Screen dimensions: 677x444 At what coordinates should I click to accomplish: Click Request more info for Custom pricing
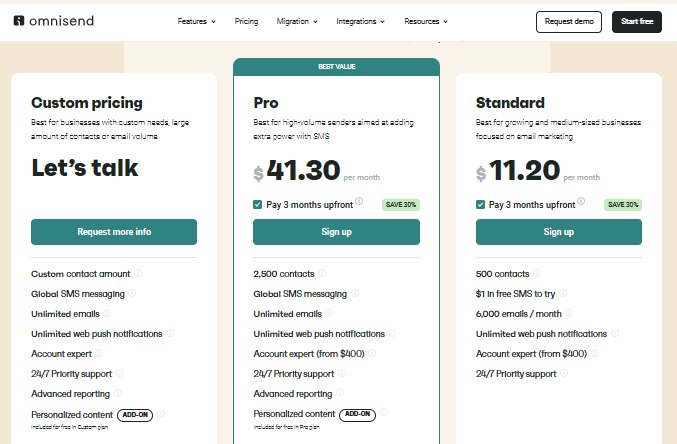[x=114, y=232]
